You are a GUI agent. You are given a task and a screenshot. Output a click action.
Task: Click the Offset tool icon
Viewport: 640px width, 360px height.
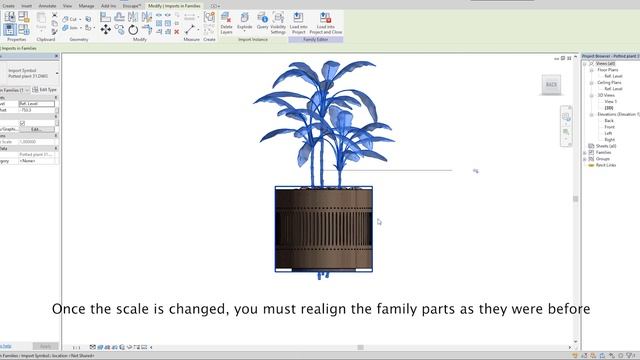(x=119, y=17)
